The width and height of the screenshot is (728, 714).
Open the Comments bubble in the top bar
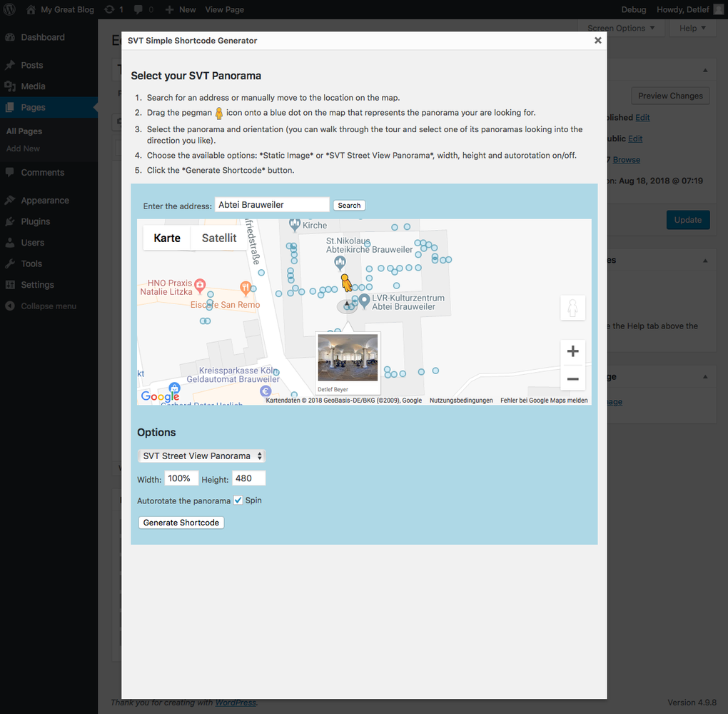click(138, 9)
